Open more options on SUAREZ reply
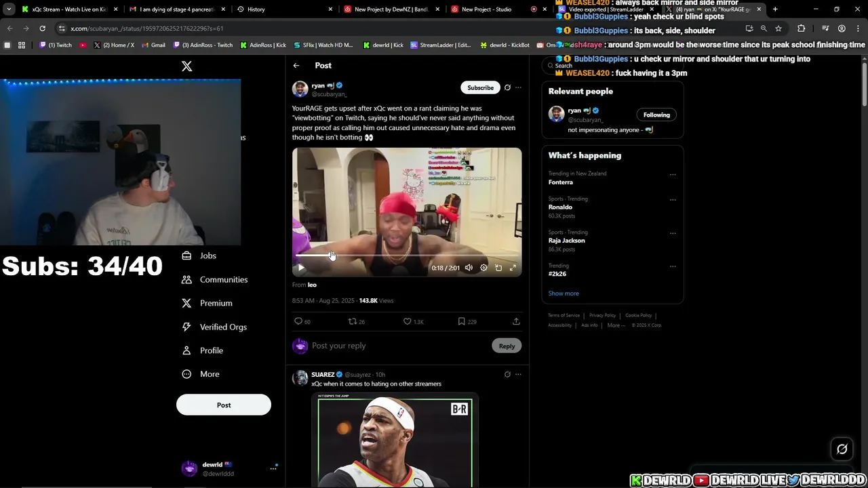The width and height of the screenshot is (868, 488). 518,374
